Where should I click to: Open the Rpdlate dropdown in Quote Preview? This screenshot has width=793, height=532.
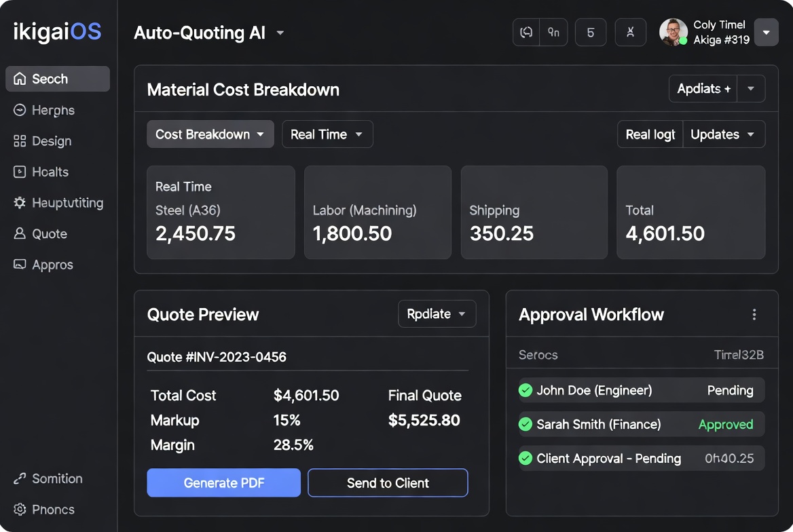coord(437,313)
